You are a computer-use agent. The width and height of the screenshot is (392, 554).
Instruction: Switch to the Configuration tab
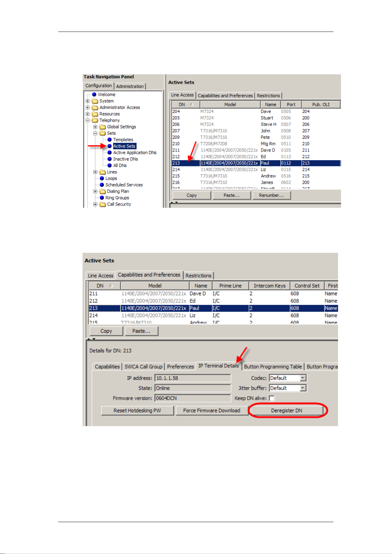click(99, 86)
